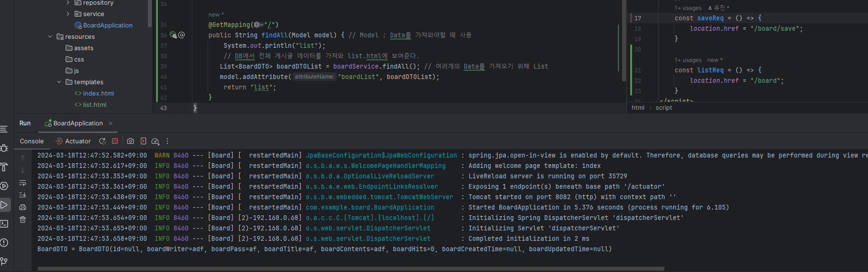The width and height of the screenshot is (868, 272).
Task: Click the JpaBaseConfiguration$JpaWebConfiguration log link
Action: click(x=382, y=155)
